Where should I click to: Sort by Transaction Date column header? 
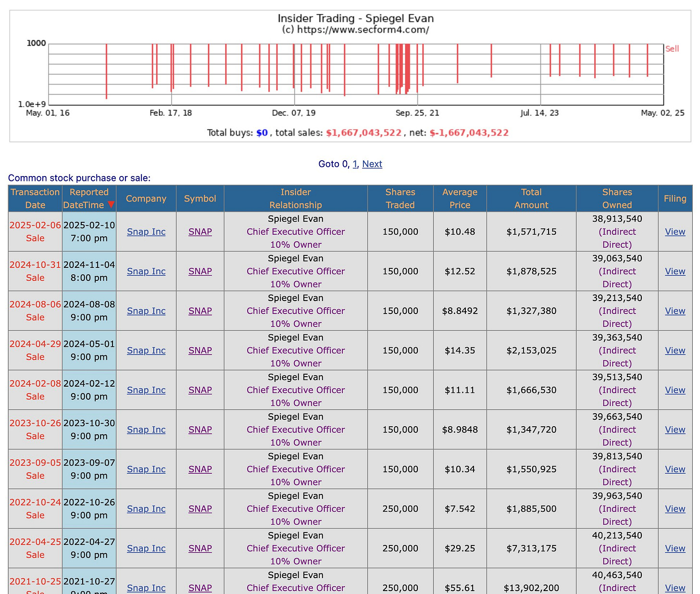(x=35, y=199)
